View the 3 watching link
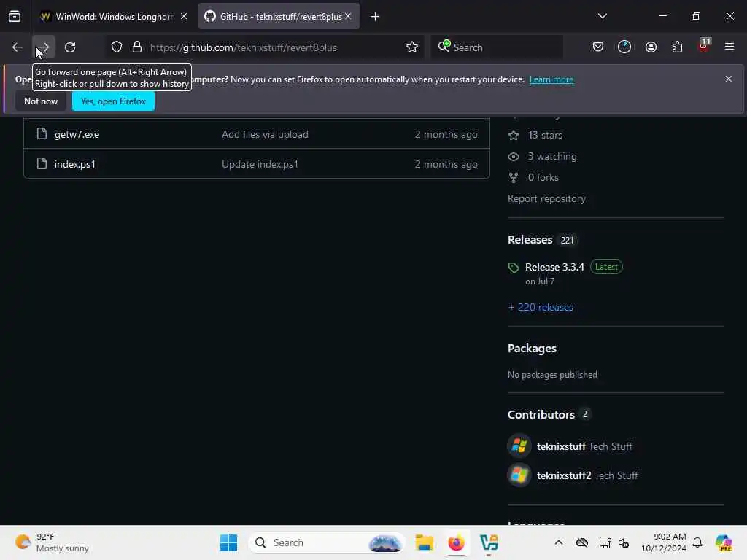This screenshot has width=747, height=560. pos(551,156)
